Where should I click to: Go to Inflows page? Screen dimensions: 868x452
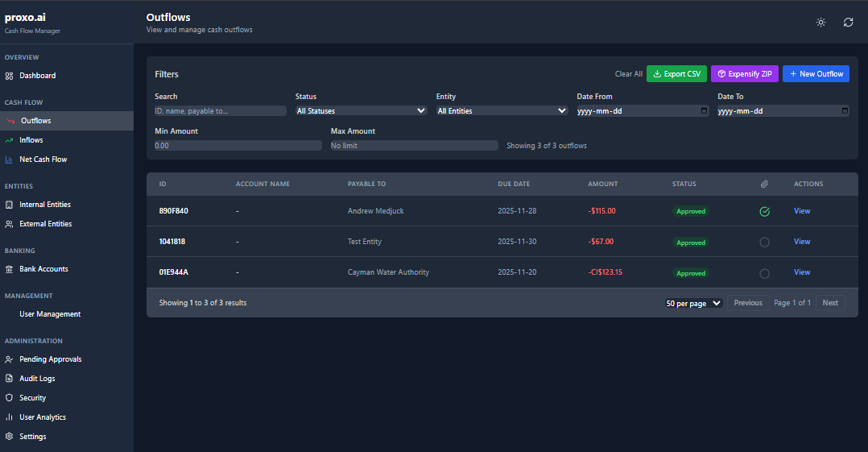[x=66, y=140]
